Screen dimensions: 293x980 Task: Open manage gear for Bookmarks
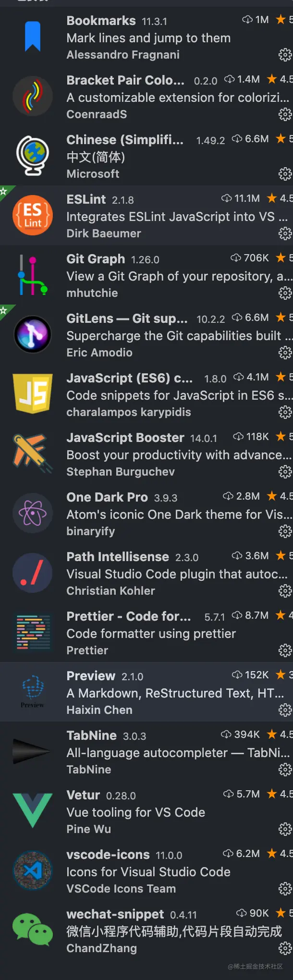[285, 55]
